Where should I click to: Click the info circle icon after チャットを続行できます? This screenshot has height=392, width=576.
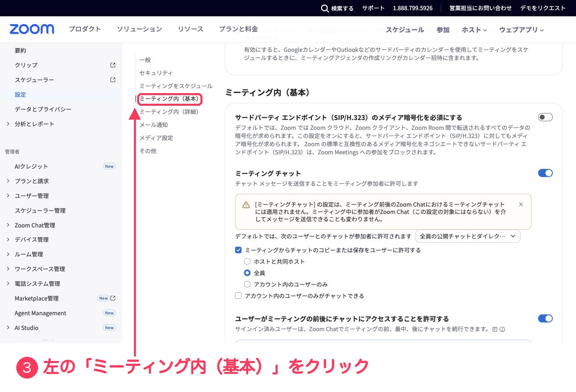(x=503, y=330)
